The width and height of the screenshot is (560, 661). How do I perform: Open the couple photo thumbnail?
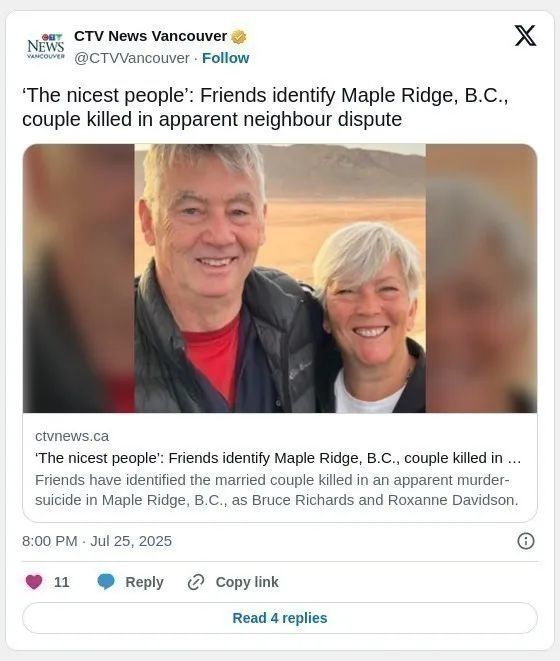click(280, 278)
